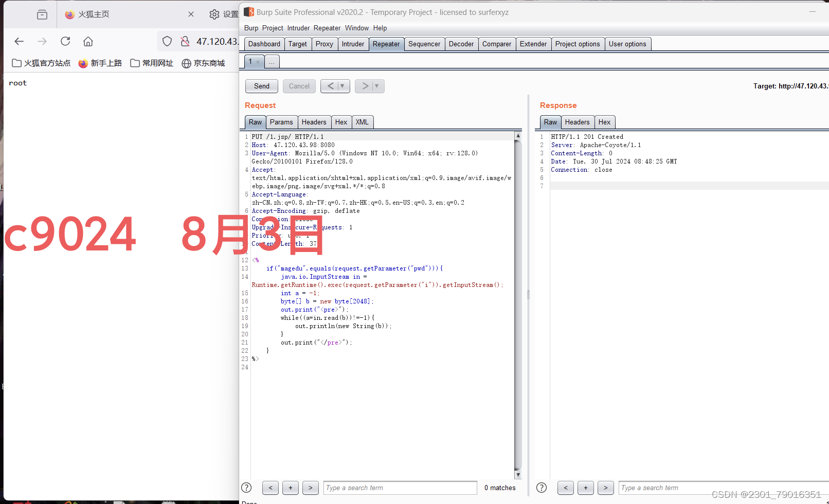Switch to the Proxy tab

click(325, 44)
